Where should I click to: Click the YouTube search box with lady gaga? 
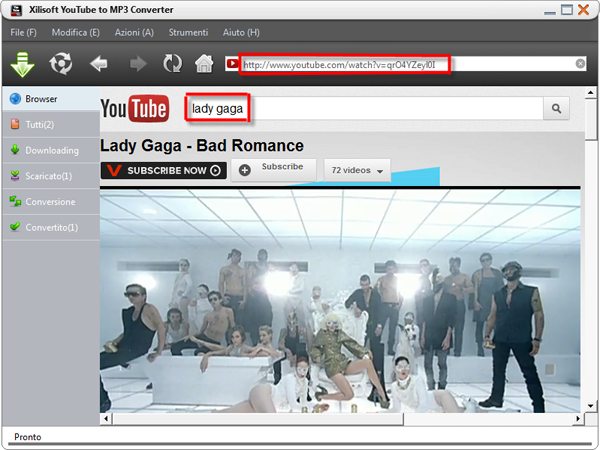click(x=364, y=109)
